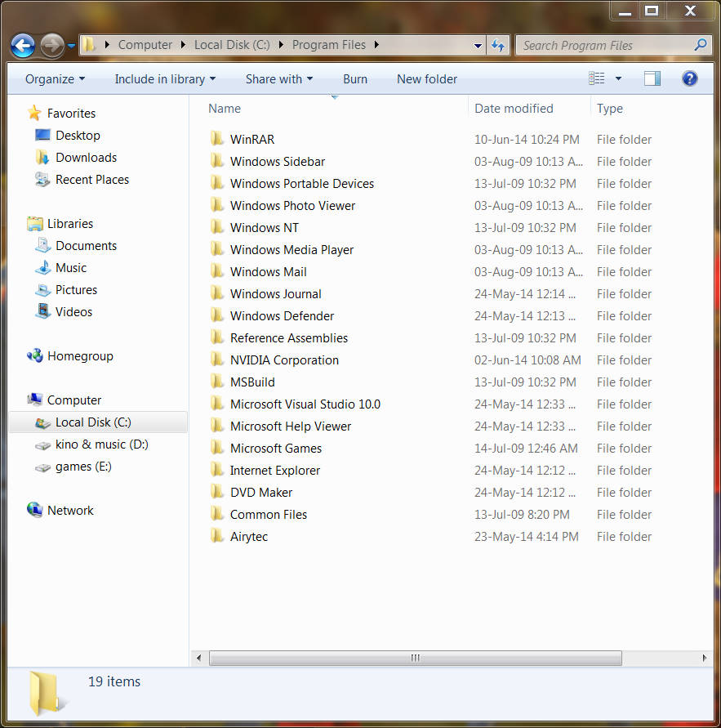The height and width of the screenshot is (728, 721).
Task: Select Reference Assemblies folder icon
Action: (216, 337)
